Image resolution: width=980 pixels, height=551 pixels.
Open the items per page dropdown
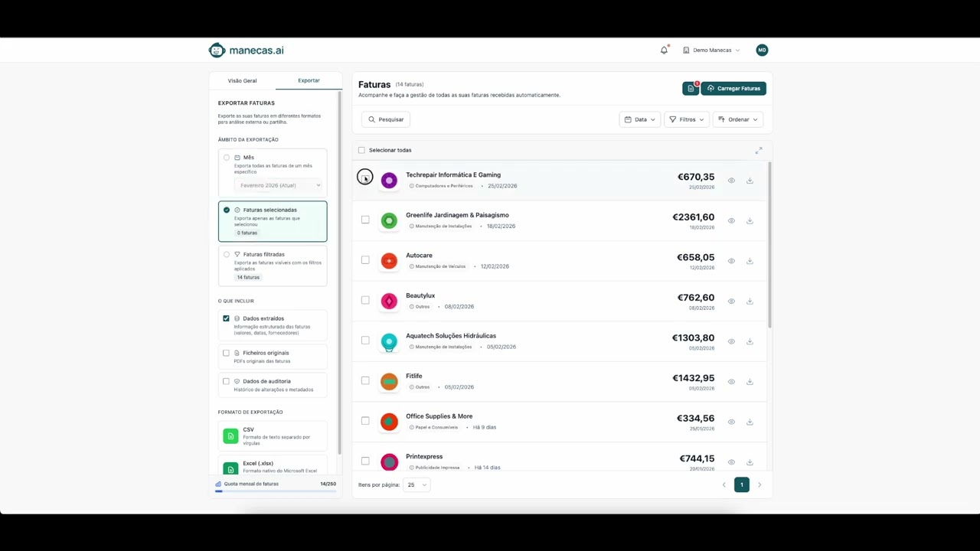(x=416, y=485)
